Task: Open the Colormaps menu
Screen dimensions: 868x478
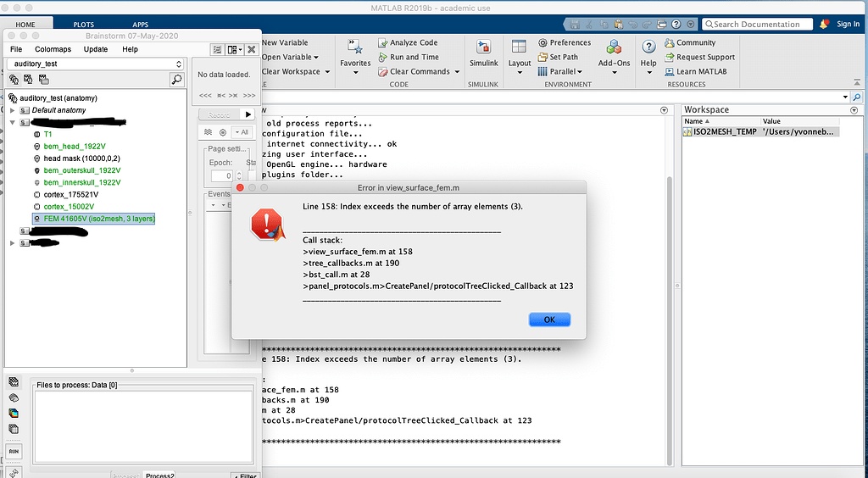Action: click(53, 49)
